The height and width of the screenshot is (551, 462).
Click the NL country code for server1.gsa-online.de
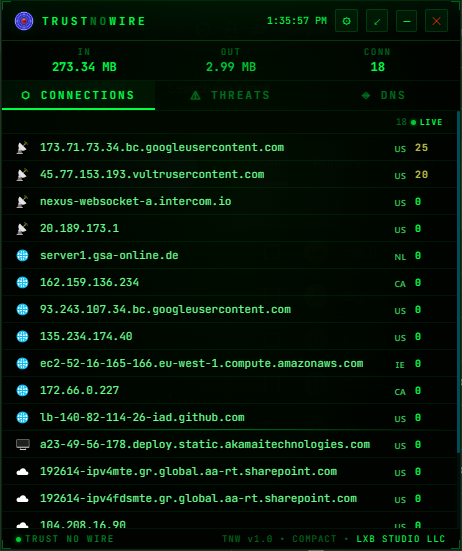coord(400,257)
